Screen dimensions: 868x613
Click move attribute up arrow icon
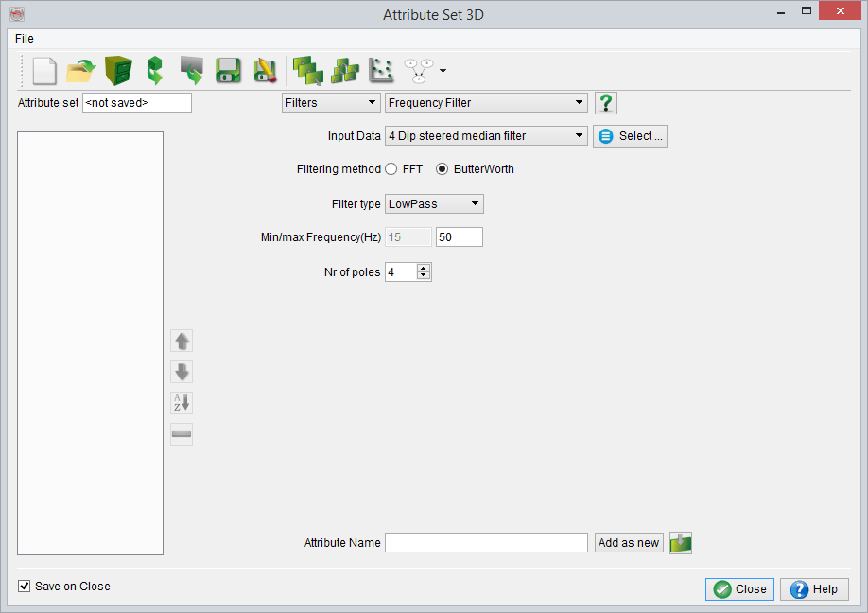pyautogui.click(x=182, y=341)
